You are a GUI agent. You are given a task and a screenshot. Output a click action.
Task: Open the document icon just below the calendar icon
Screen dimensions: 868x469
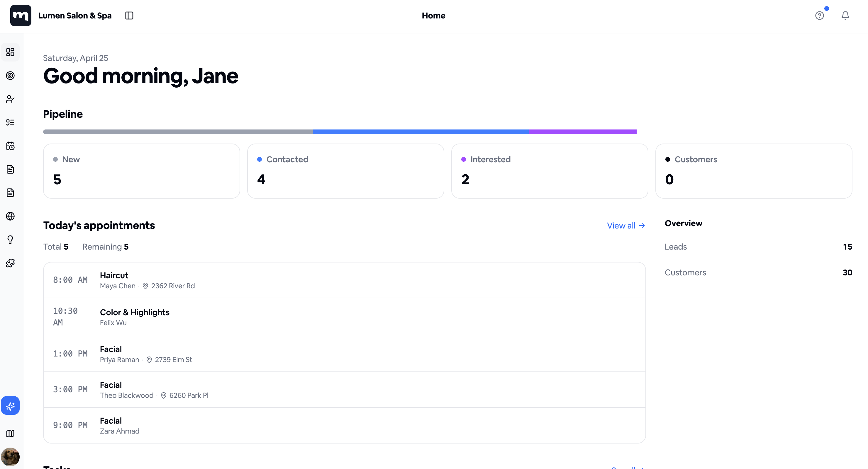tap(10, 169)
